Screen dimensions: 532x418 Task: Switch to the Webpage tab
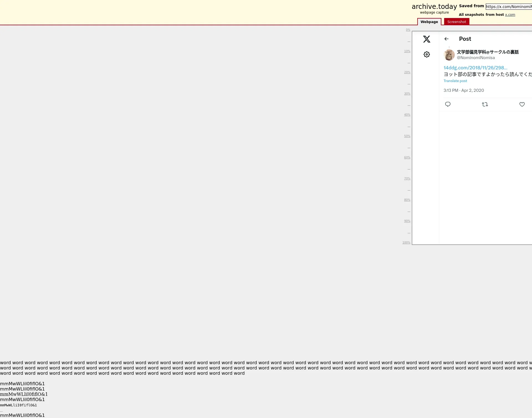pyautogui.click(x=429, y=22)
